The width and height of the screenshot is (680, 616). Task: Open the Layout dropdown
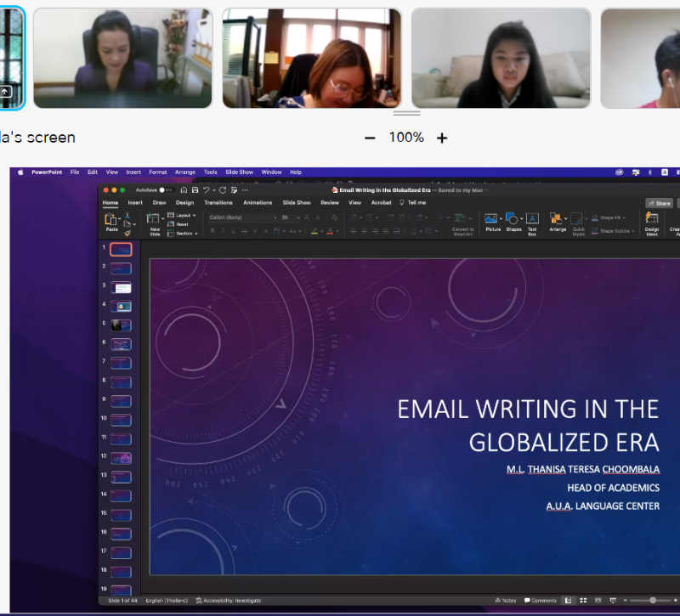pos(182,215)
